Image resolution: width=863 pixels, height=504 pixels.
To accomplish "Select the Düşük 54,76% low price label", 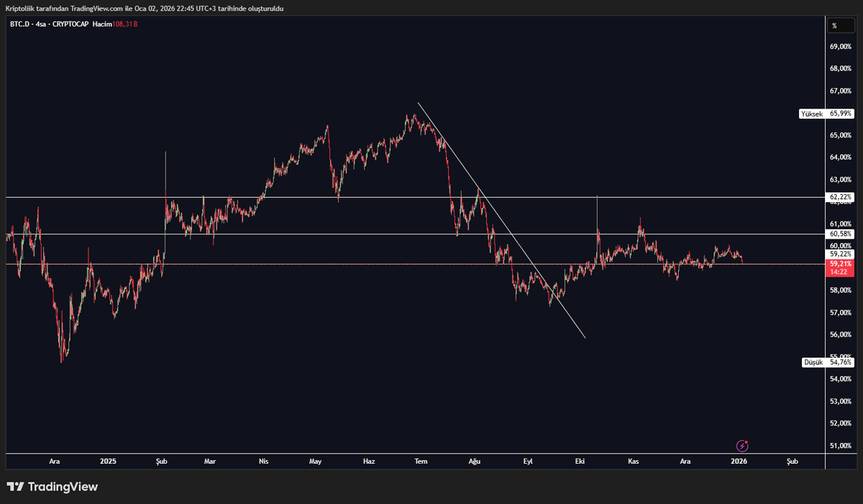I will [x=827, y=362].
